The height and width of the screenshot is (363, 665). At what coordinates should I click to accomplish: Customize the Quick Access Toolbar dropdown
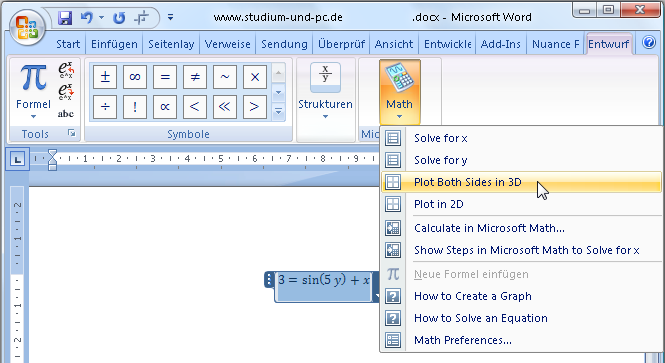pos(170,17)
